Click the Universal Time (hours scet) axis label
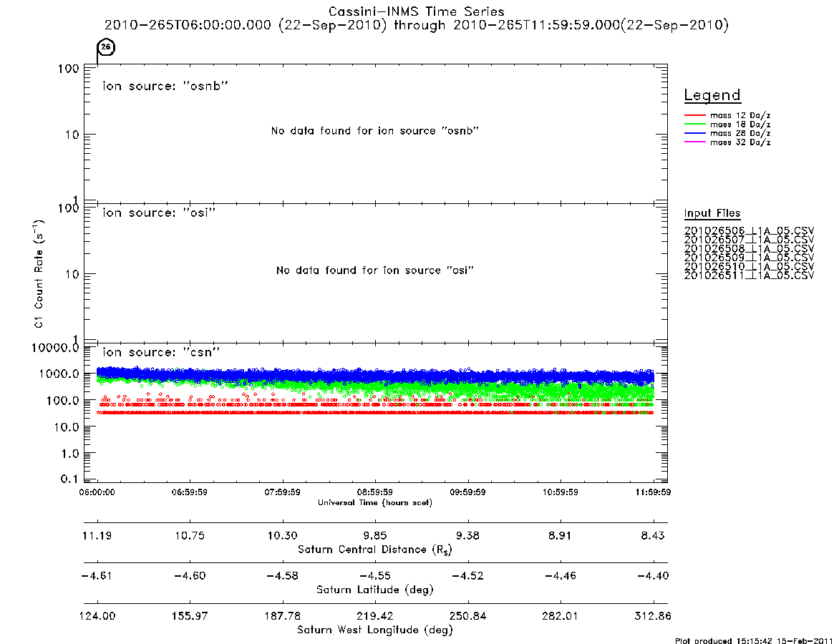This screenshot has height=644, width=834. [x=375, y=502]
